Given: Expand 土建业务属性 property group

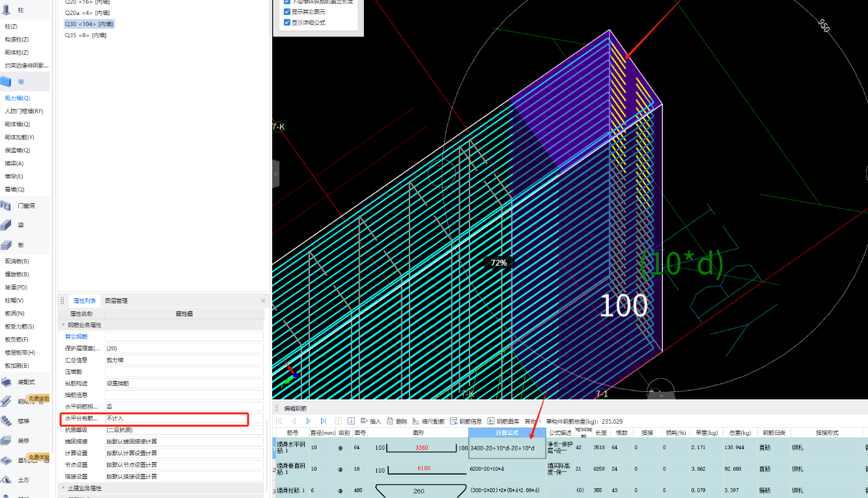Looking at the screenshot, I should click(x=64, y=488).
